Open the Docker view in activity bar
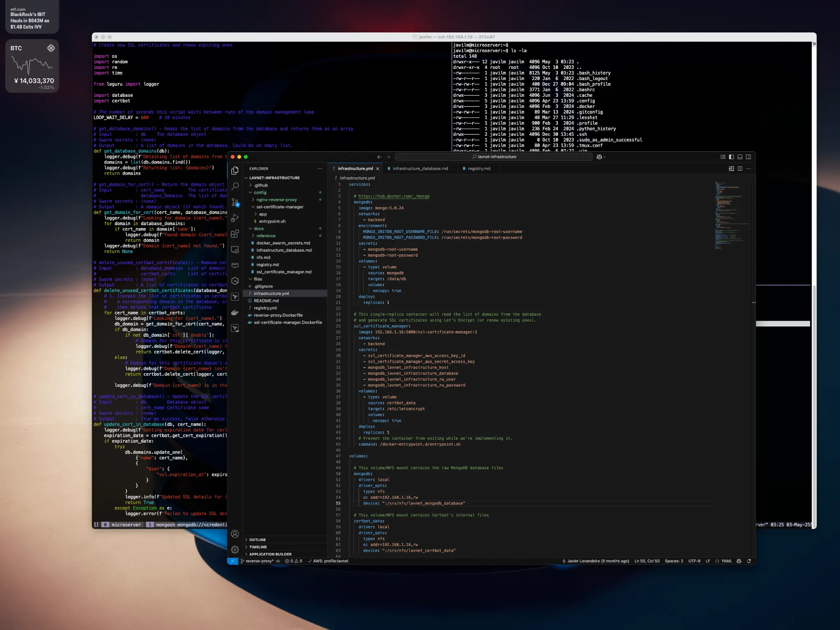Viewport: 840px width, 630px height. (235, 313)
